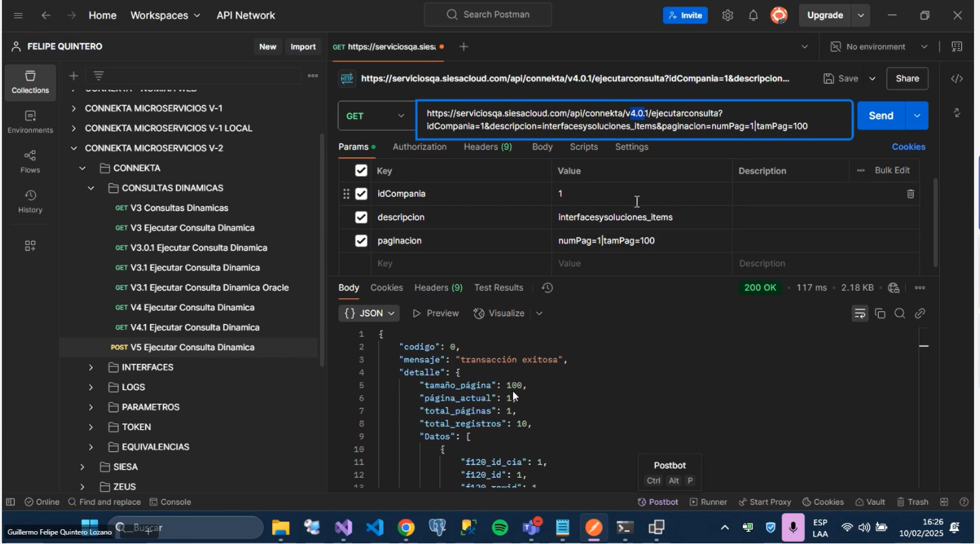This screenshot has width=980, height=544.
Task: Open the code snippet panel via </> icon
Action: click(x=956, y=78)
